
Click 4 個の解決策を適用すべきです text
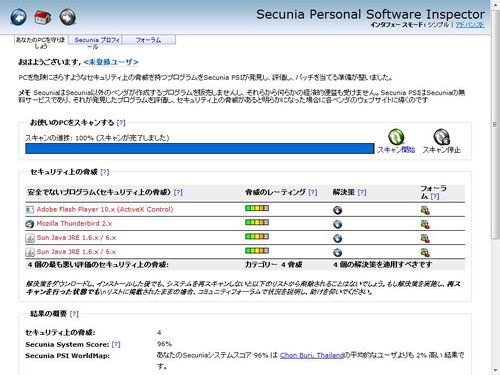click(x=383, y=265)
